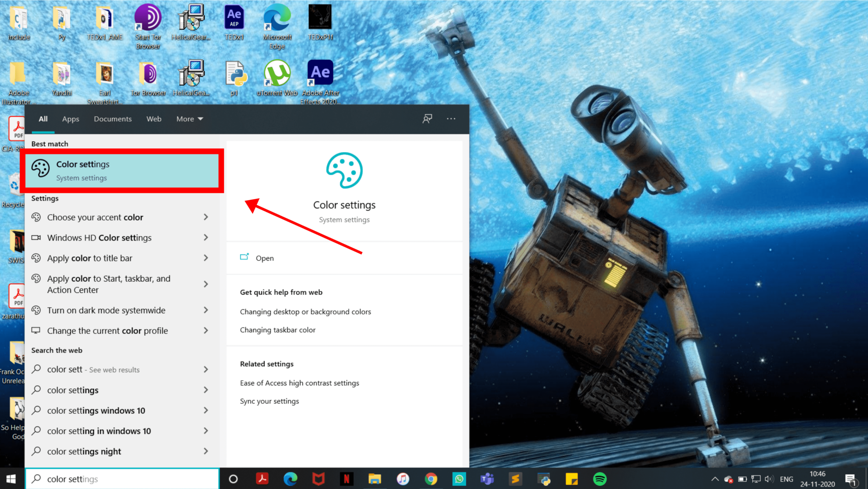The height and width of the screenshot is (489, 868).
Task: Open the Adobe Illustrator desktop folder
Action: pos(19,83)
